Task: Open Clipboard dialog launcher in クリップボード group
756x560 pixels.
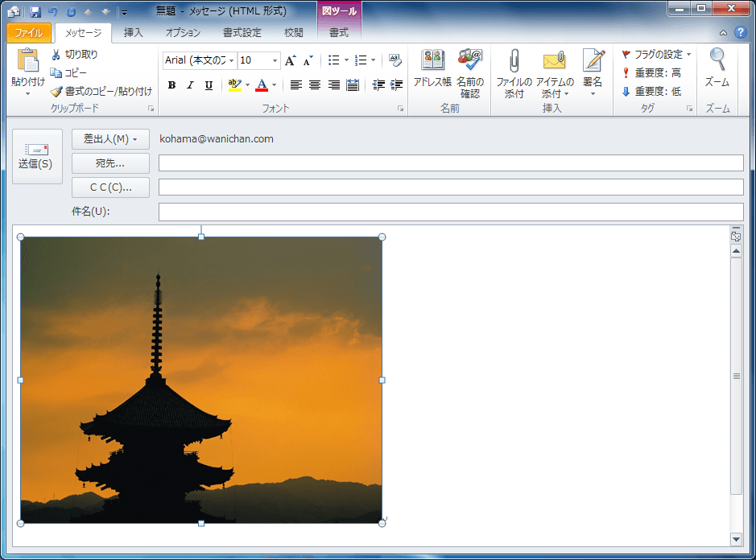Action: [151, 109]
